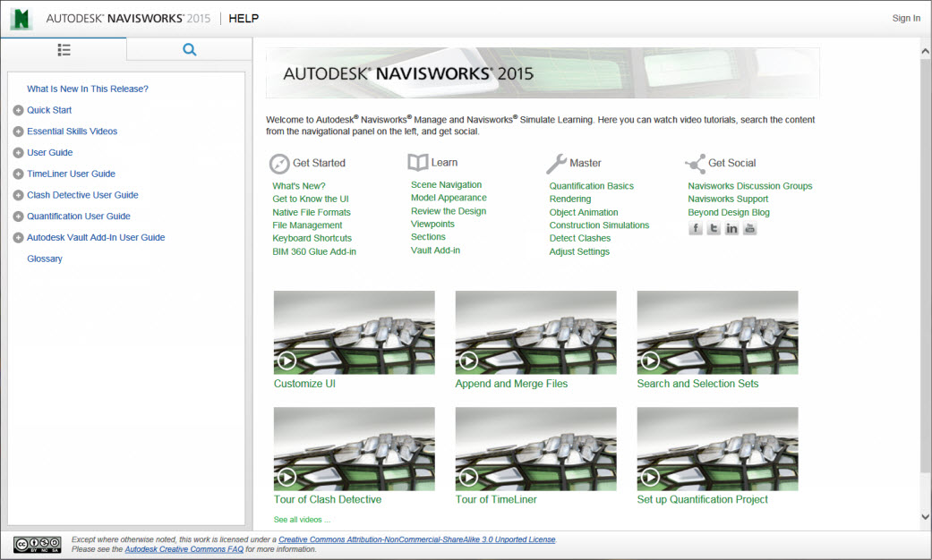Open the What's New? link

pos(299,186)
